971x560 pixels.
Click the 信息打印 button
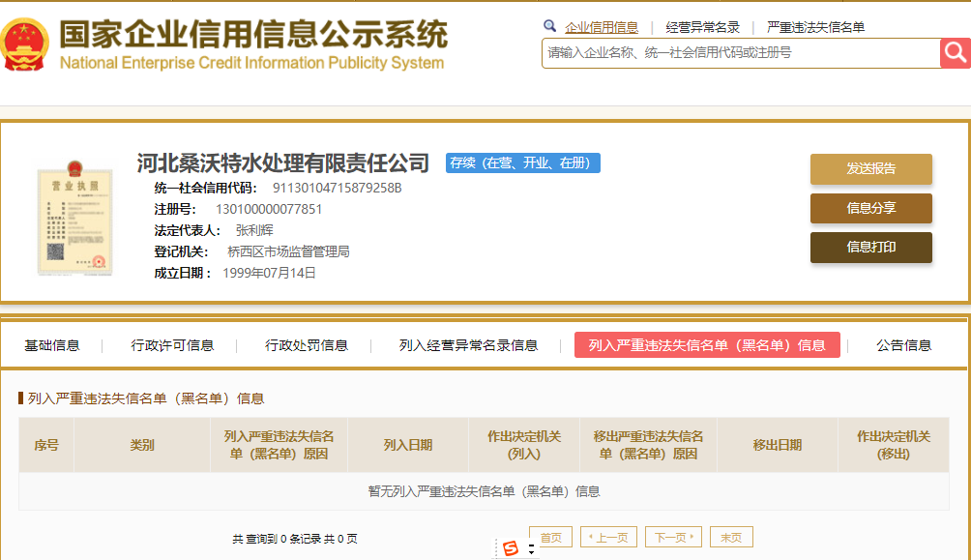(x=871, y=248)
